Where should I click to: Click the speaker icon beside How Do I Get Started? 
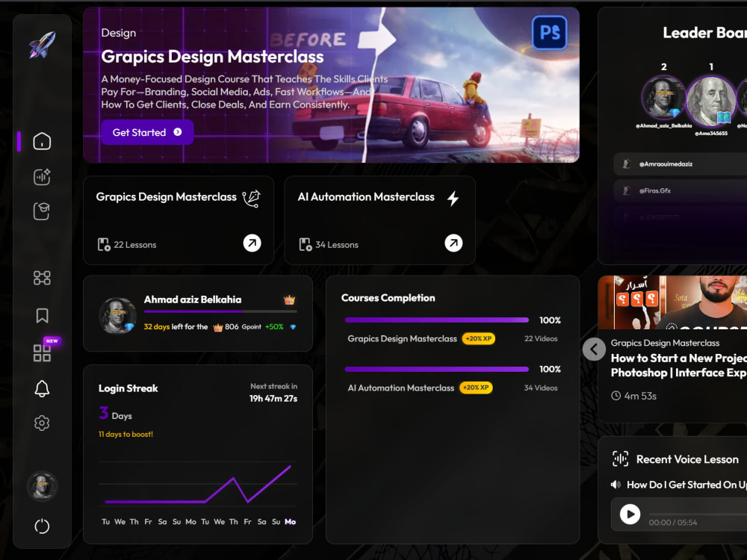[616, 485]
